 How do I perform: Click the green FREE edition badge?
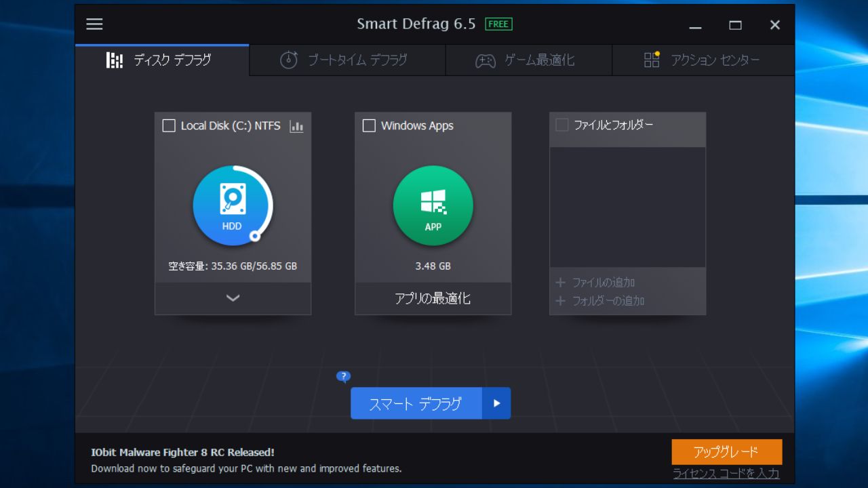(498, 24)
